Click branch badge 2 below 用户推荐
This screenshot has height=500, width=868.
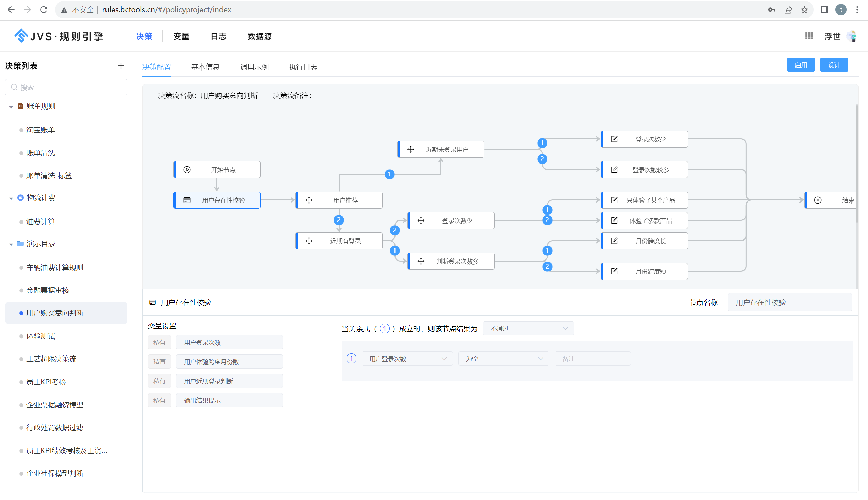tap(339, 220)
